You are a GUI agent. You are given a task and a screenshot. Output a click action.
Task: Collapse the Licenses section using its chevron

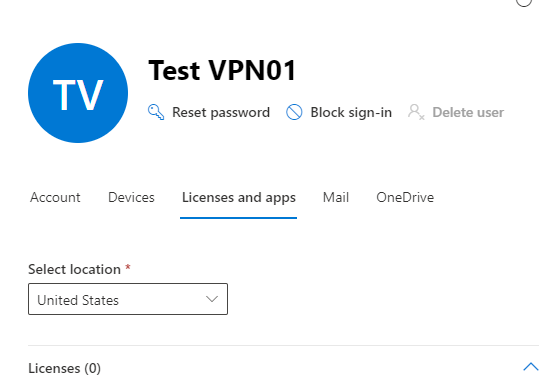click(531, 367)
